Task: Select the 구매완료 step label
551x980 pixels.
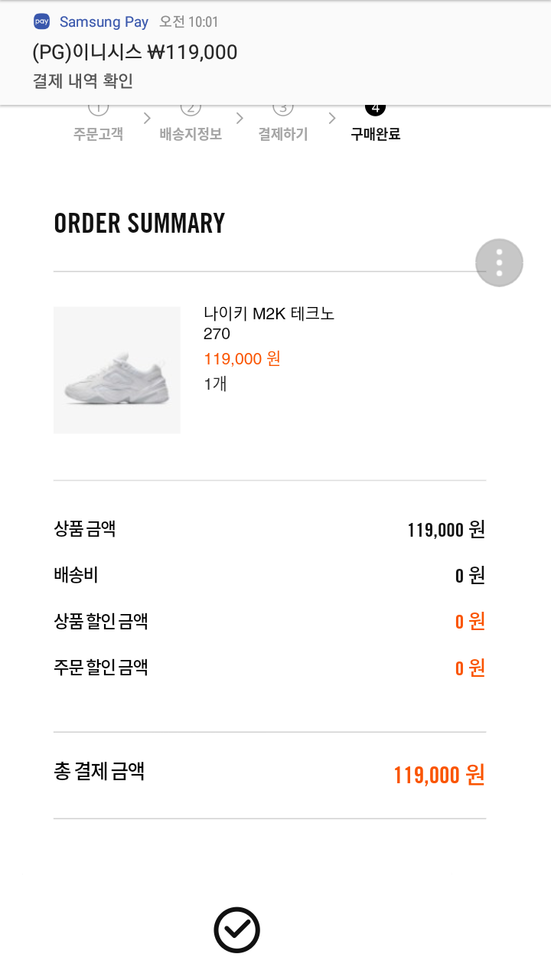Action: [375, 134]
